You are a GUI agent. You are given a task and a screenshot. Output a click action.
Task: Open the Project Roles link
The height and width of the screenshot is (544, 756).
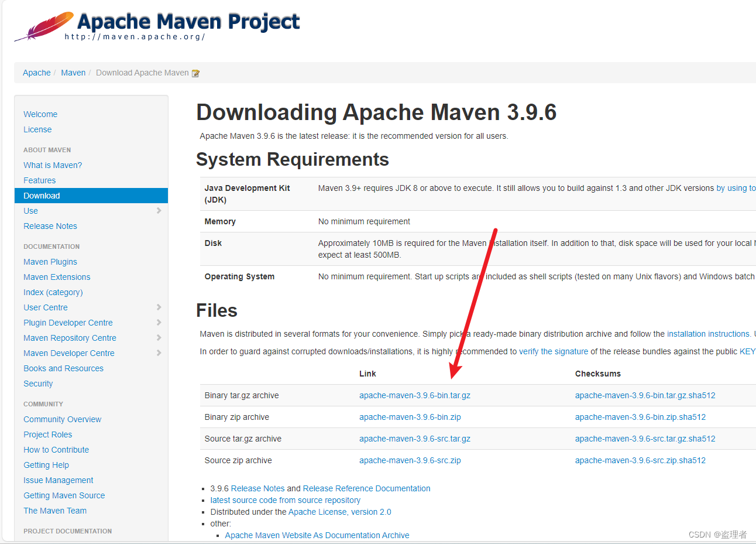click(x=48, y=434)
